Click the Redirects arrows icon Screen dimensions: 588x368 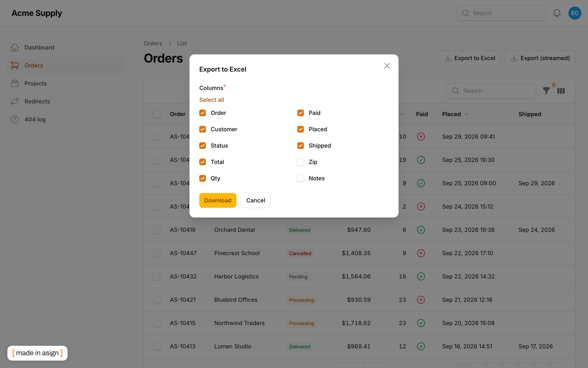pyautogui.click(x=14, y=101)
